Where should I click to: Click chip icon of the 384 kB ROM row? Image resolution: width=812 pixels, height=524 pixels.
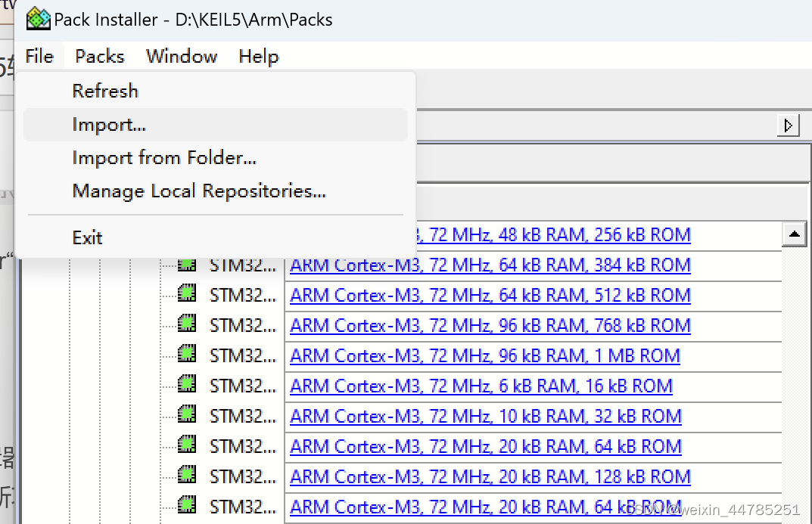pyautogui.click(x=187, y=265)
